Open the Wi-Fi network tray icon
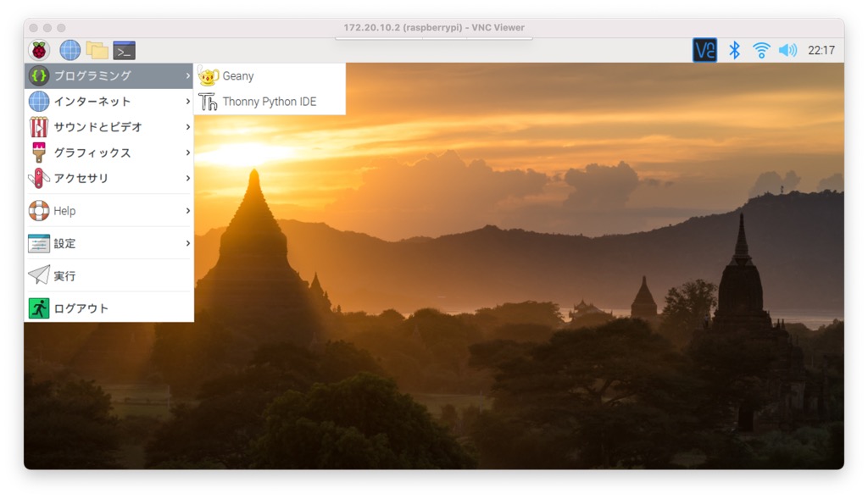Screen dimensions: 868x499 761,50
